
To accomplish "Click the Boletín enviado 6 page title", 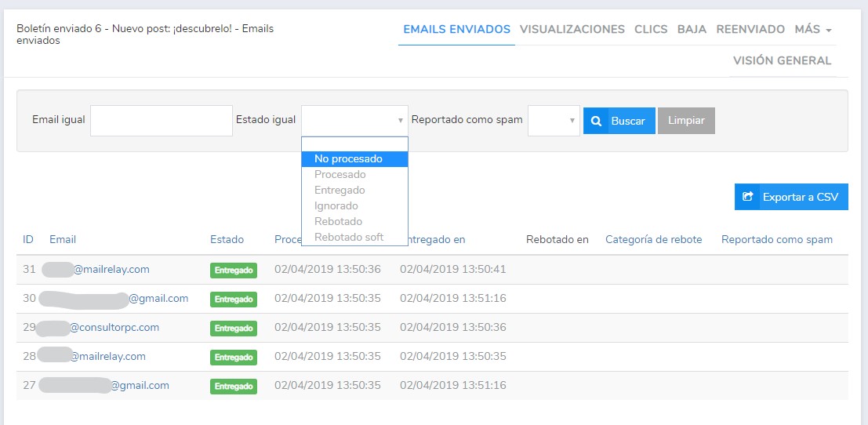I will [145, 35].
